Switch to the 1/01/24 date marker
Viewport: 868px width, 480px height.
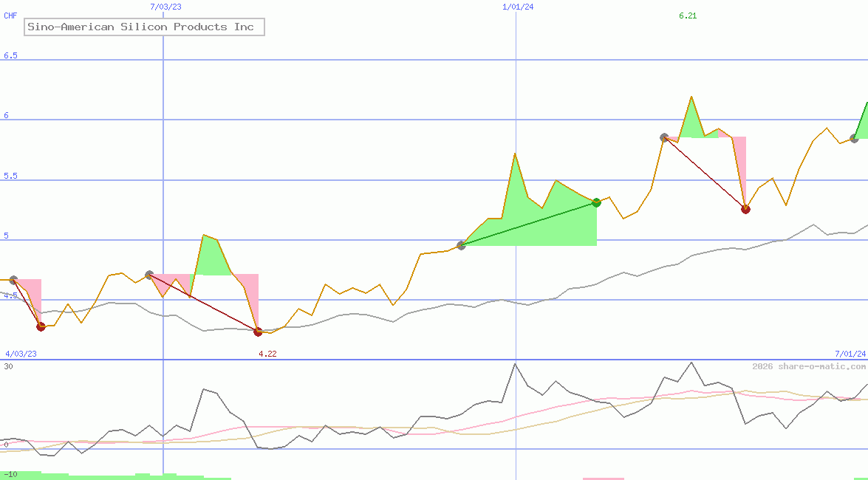[x=517, y=7]
